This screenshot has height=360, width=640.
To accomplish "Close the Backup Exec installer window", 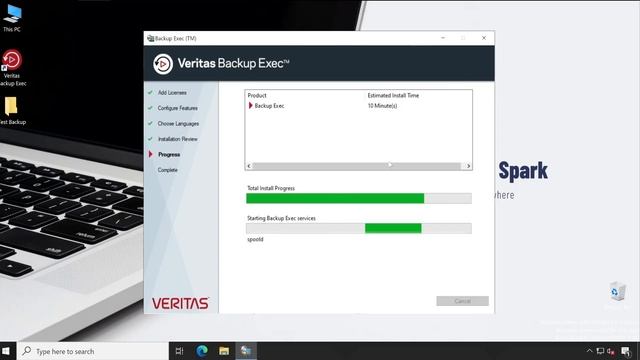I will (484, 38).
